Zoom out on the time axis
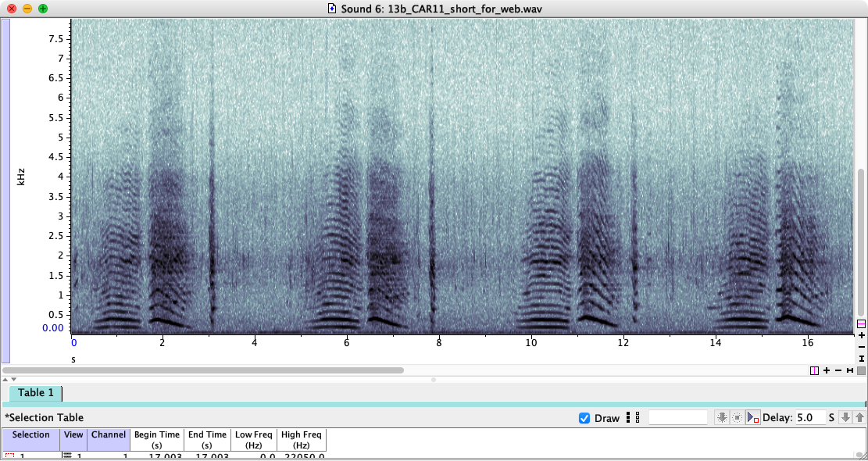The image size is (868, 461). [x=838, y=370]
